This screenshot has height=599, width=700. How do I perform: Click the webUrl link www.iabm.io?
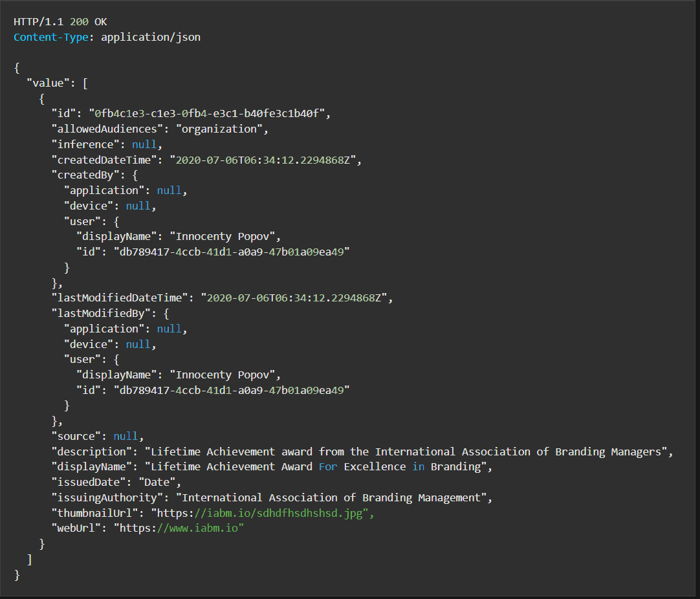click(179, 528)
